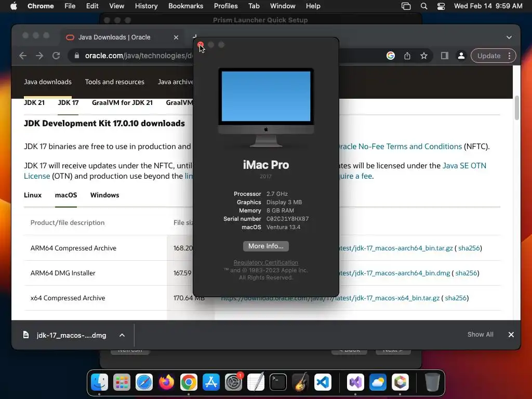Open App Store from the dock
Screen dimensions: 532x399
(x=211, y=382)
